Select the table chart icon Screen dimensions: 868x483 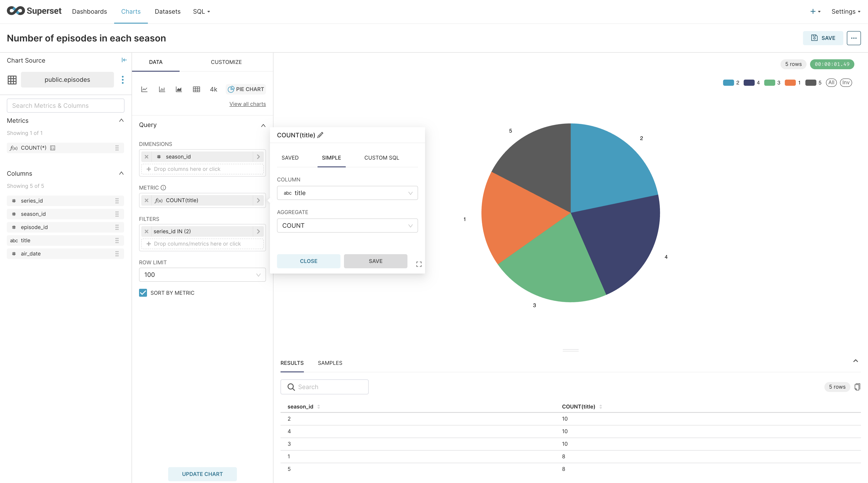click(x=196, y=89)
